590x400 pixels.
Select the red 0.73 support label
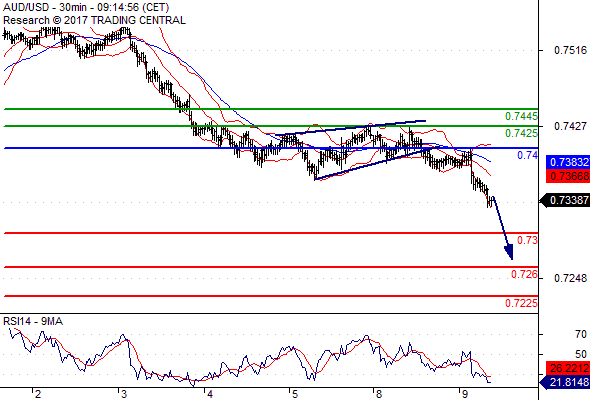click(528, 240)
